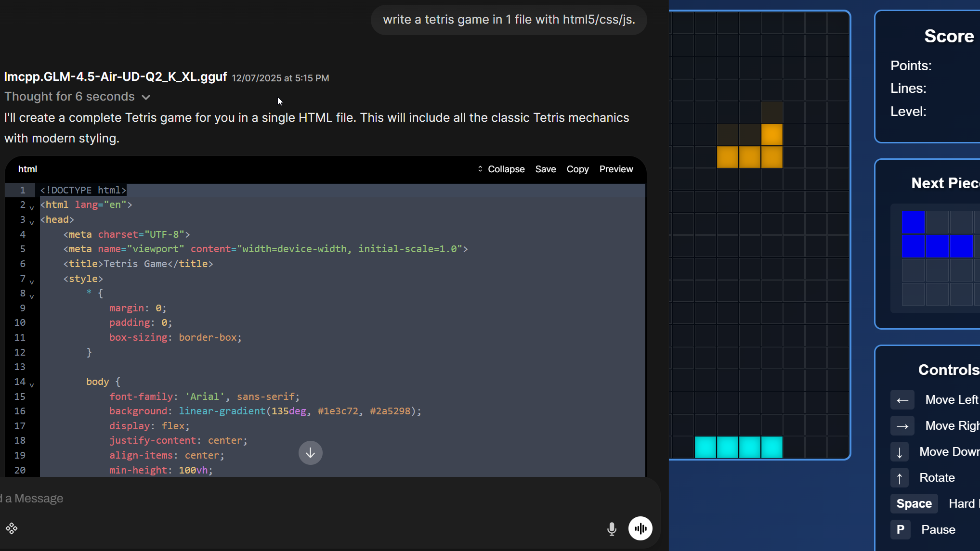Fold the body rule on line 14

(x=32, y=385)
